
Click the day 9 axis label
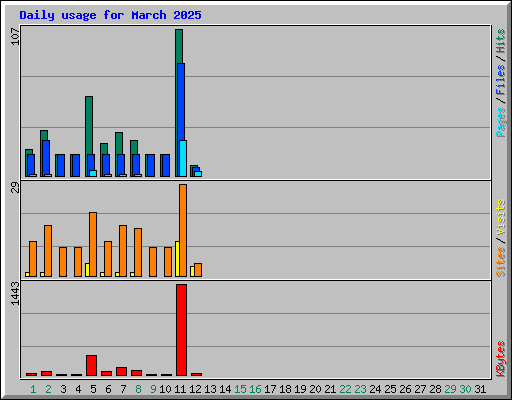coord(153,389)
